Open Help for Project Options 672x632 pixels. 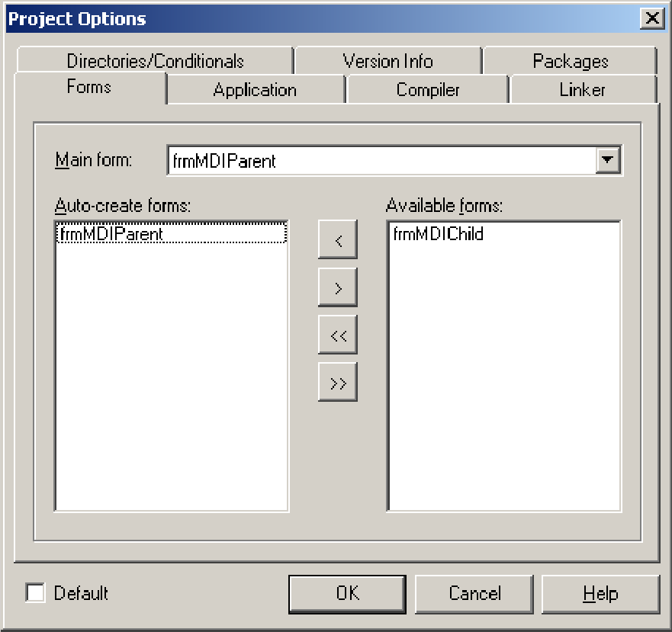coord(600,595)
